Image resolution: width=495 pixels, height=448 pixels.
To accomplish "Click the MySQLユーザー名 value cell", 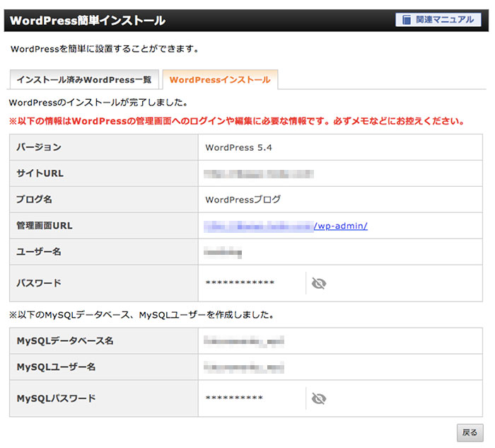I will click(243, 367).
